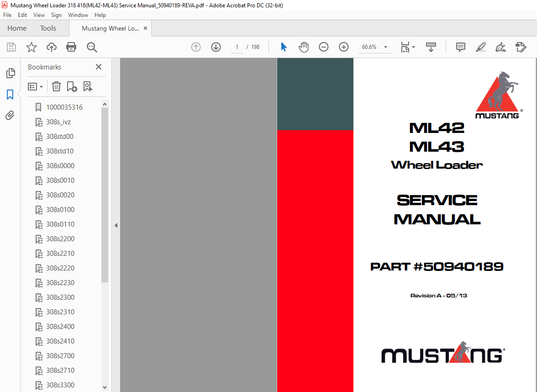Open the Sign menu

(x=56, y=15)
